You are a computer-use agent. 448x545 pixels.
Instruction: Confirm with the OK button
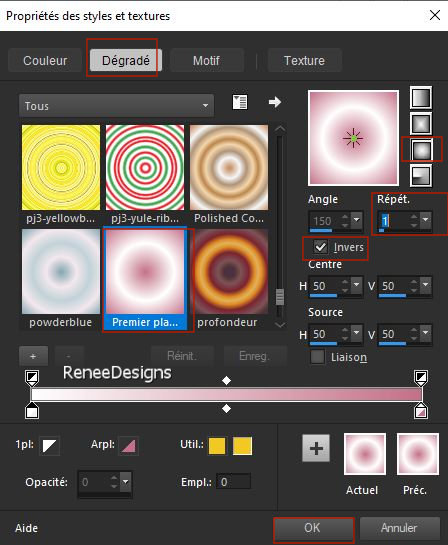pyautogui.click(x=313, y=528)
